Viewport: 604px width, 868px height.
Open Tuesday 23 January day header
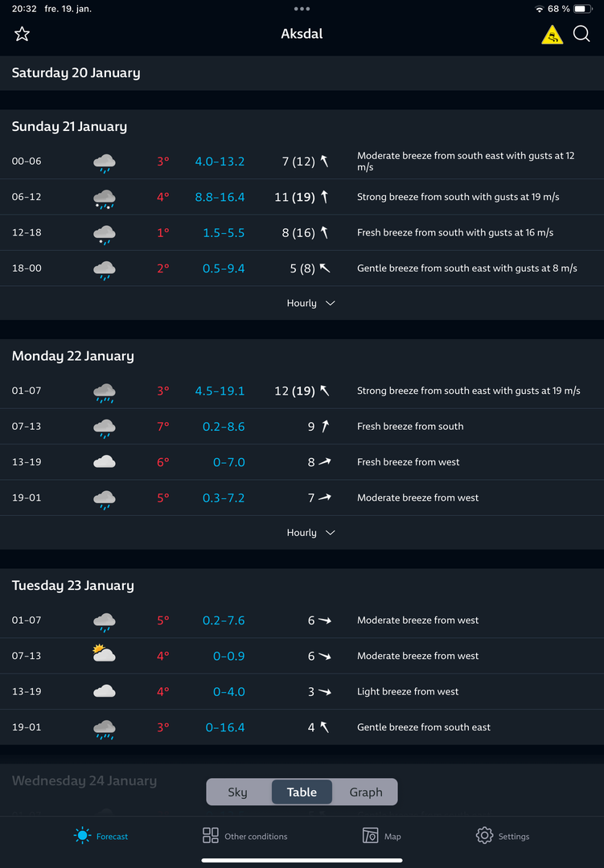pyautogui.click(x=72, y=586)
